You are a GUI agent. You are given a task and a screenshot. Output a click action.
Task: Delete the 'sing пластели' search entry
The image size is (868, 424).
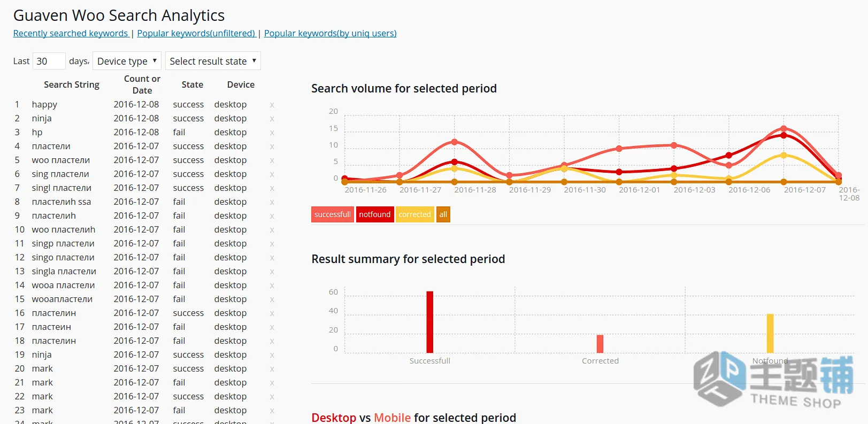(x=272, y=174)
